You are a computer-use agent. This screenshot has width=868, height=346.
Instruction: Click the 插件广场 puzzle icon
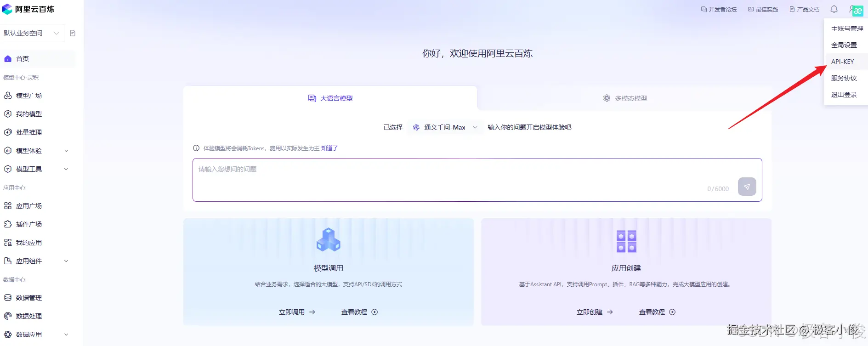8,224
